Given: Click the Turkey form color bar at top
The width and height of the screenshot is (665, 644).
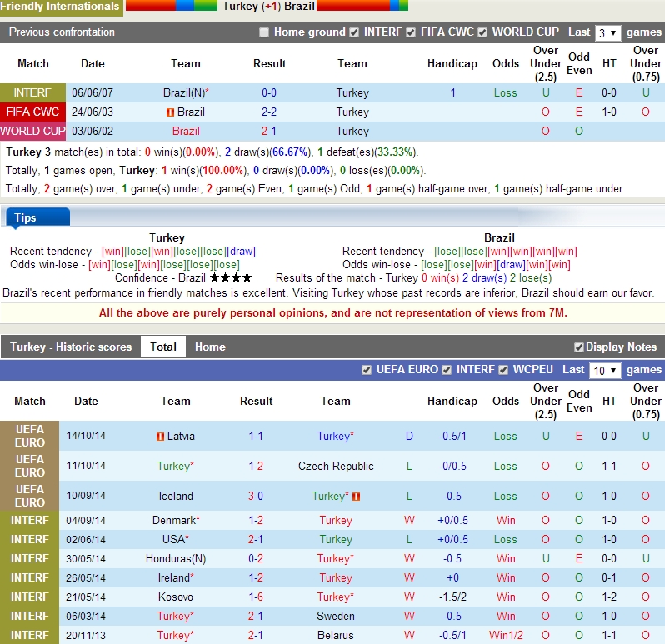Looking at the screenshot, I should click(172, 5).
